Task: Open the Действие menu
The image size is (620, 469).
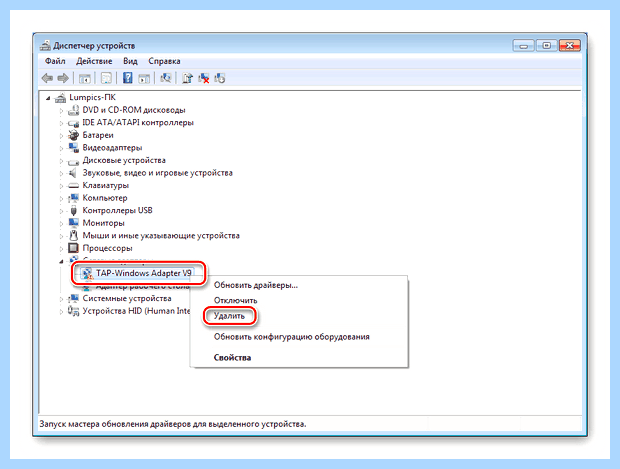Action: point(94,61)
